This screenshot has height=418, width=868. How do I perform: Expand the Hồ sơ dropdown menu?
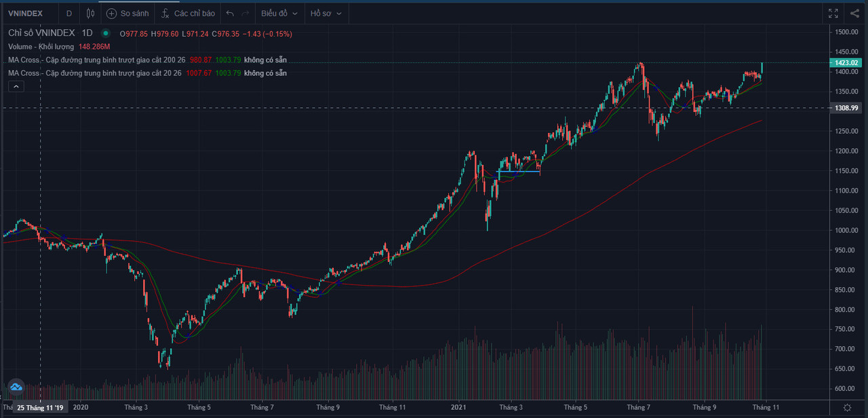click(326, 13)
